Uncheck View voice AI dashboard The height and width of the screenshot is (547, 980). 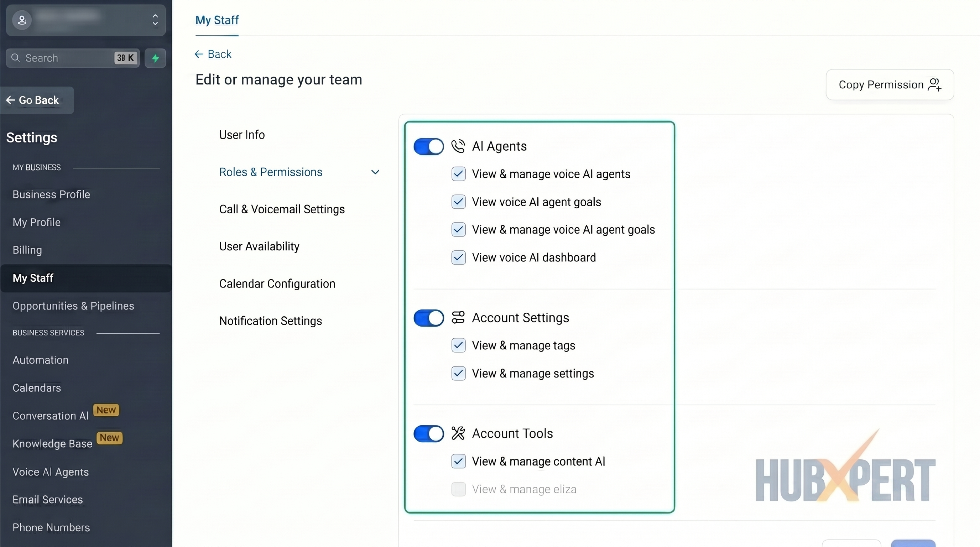click(458, 257)
